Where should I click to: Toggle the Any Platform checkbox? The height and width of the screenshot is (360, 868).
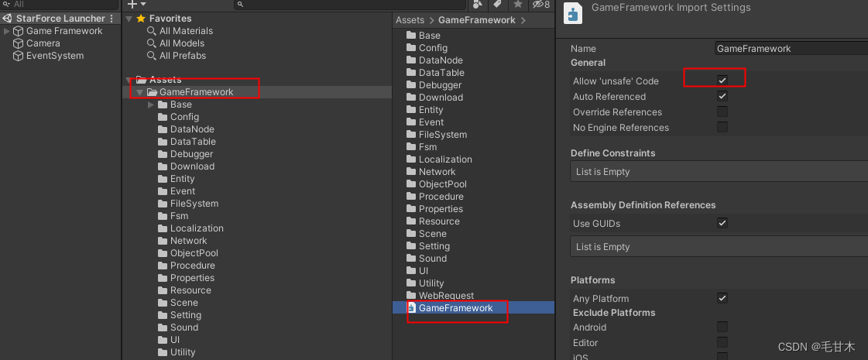coord(722,298)
